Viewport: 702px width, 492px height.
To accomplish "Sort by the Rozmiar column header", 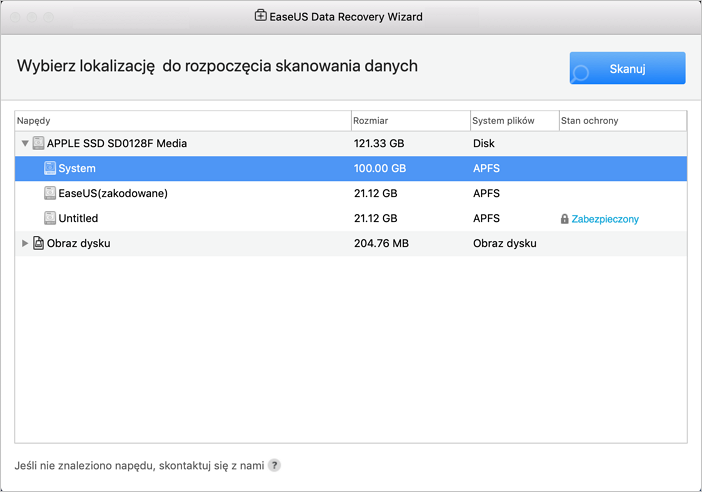I will coord(411,120).
